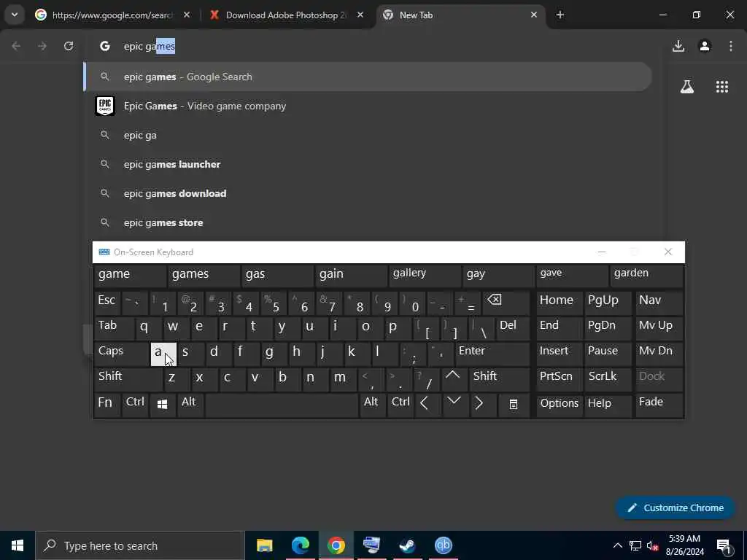Toggle the left Alt key
This screenshot has width=747, height=560.
point(190,405)
